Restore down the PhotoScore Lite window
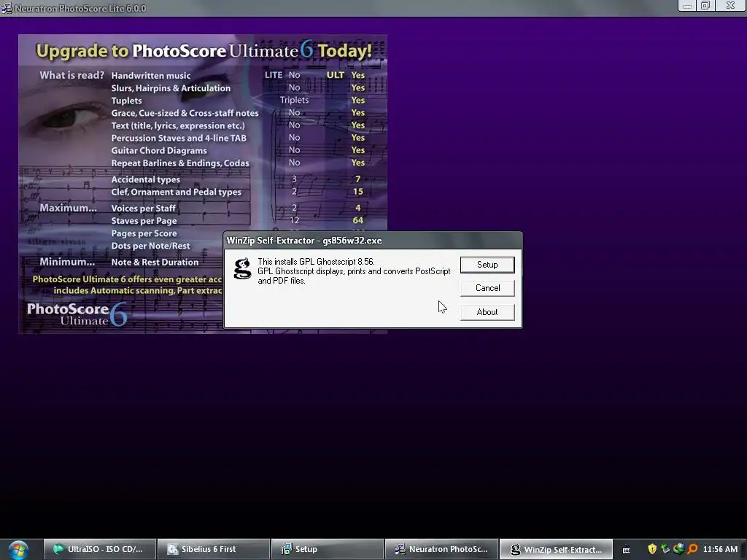The image size is (747, 560). 705,6
